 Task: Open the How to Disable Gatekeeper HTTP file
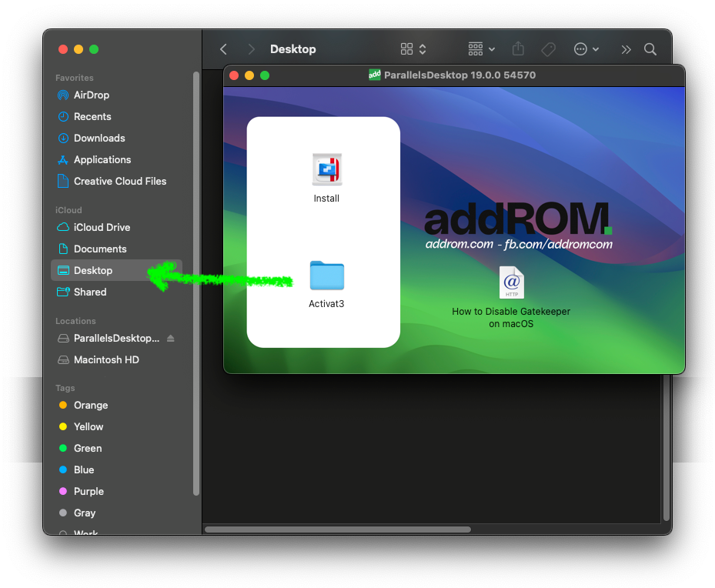click(511, 282)
